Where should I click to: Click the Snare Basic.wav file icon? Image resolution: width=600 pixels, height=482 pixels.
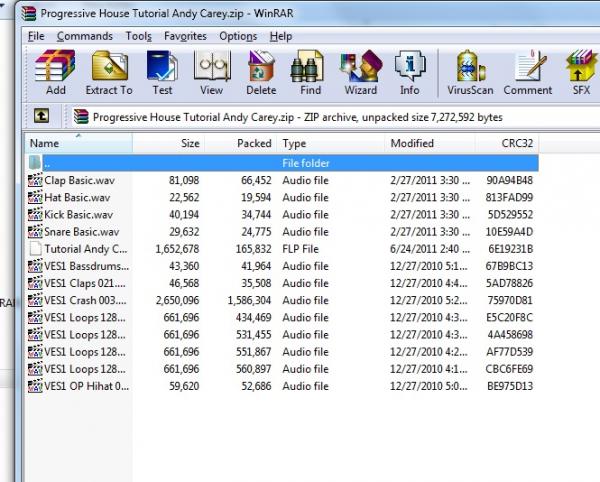click(x=35, y=232)
